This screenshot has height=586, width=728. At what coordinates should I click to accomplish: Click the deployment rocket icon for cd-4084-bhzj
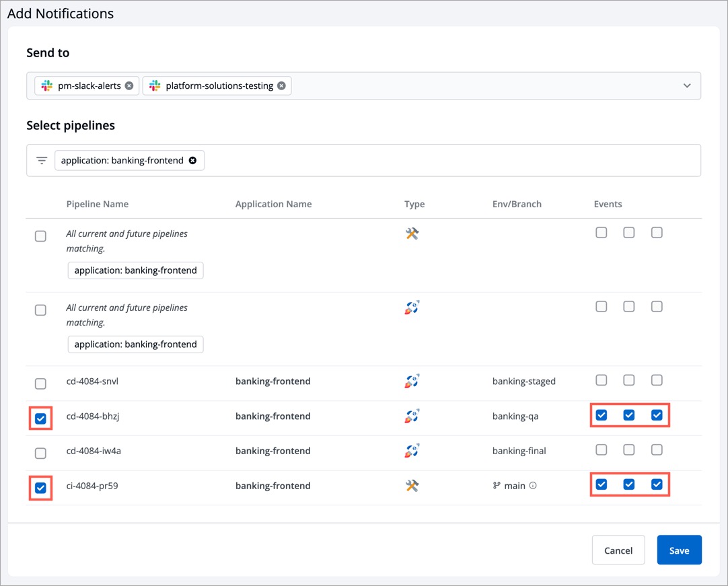pos(411,415)
